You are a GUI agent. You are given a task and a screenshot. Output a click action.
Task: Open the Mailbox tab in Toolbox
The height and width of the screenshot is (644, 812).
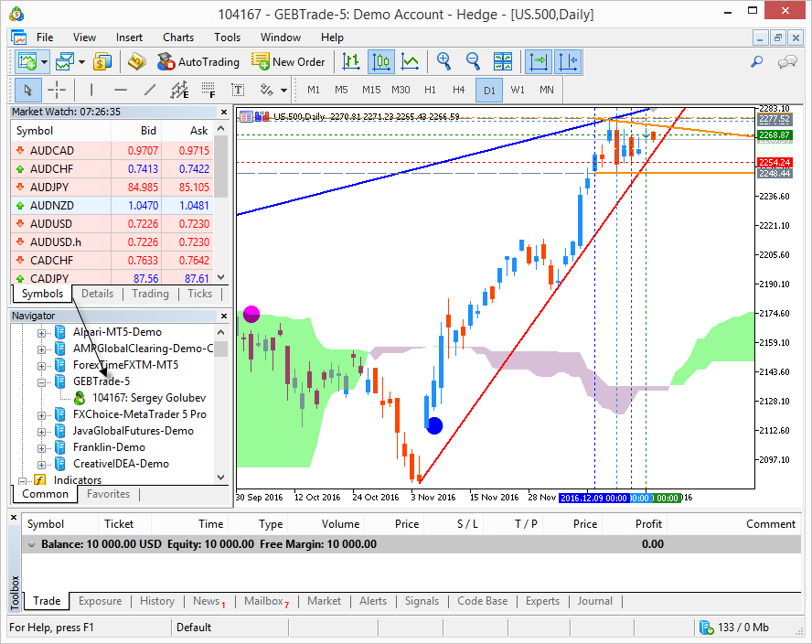tap(266, 601)
